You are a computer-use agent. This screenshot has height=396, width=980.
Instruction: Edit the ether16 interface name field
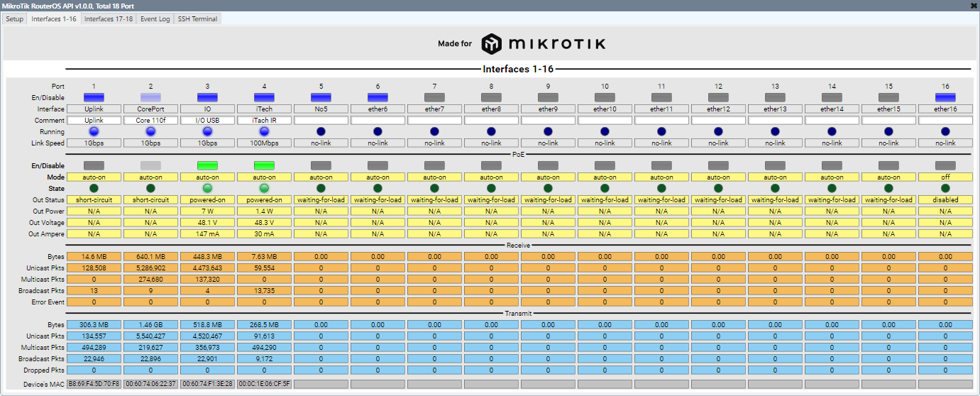[x=945, y=109]
